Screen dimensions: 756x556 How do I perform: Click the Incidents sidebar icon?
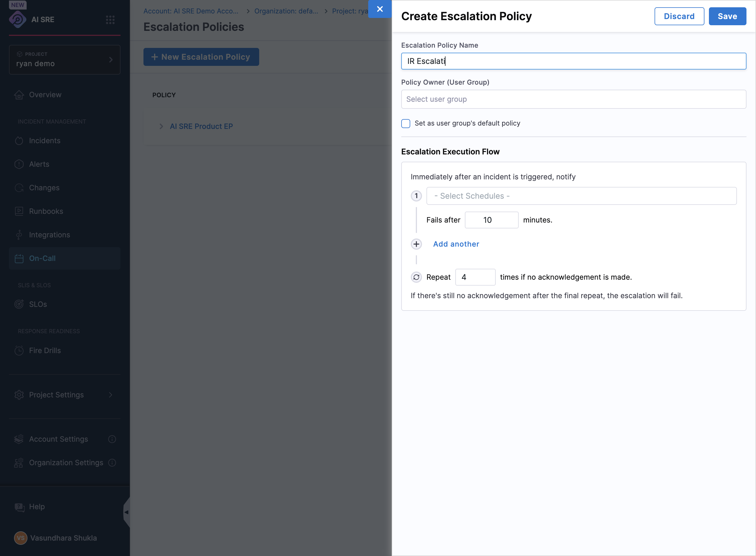coord(19,141)
